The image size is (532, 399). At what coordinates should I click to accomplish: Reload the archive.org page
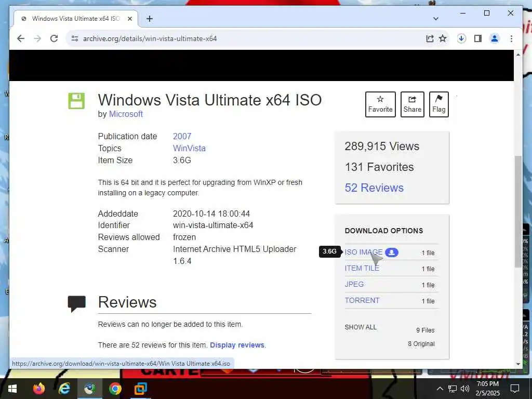coord(54,38)
